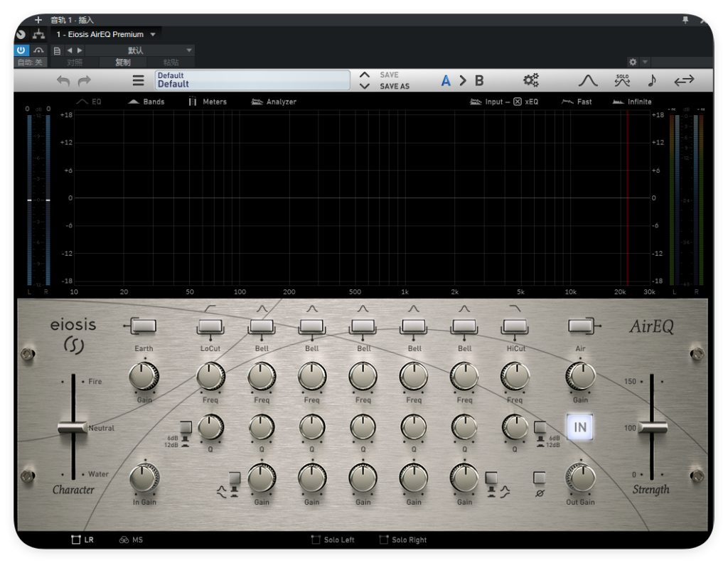Viewport: 728px width, 563px height.
Task: Switch to the EQ view tab
Action: (88, 102)
